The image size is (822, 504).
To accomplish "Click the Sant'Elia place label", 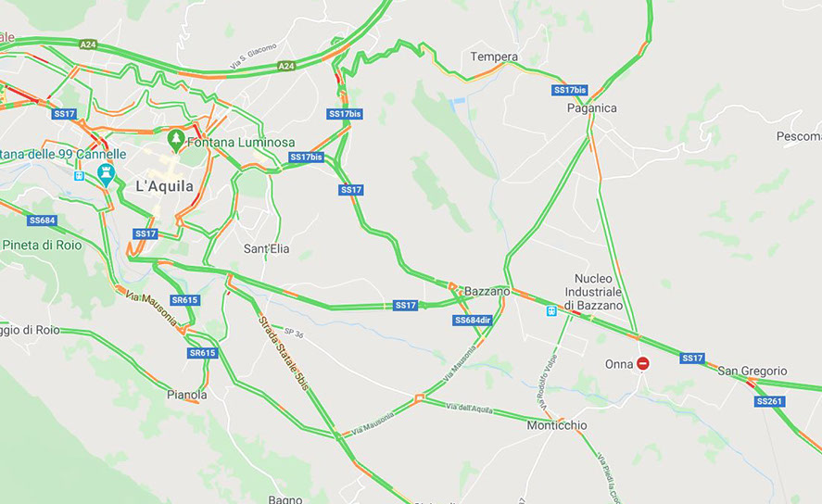I will (266, 249).
